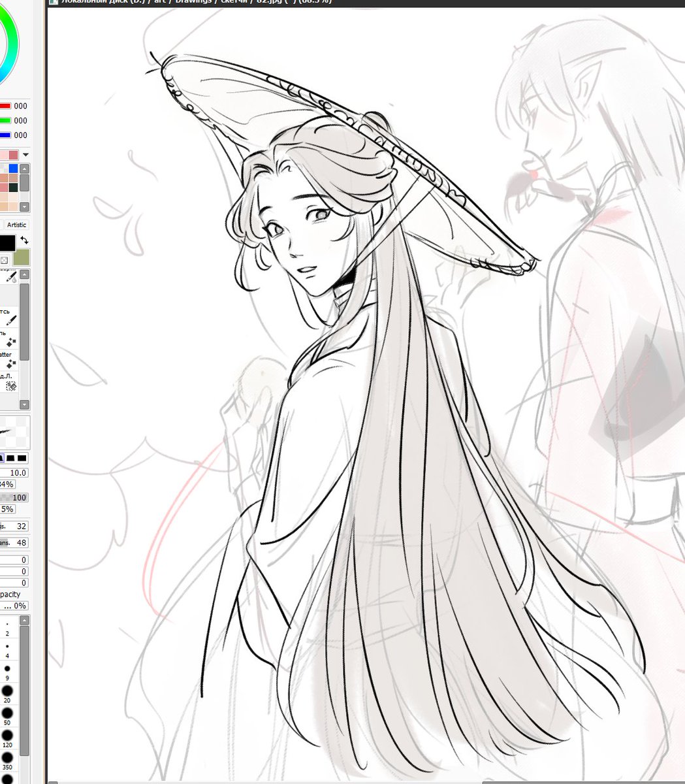Click the tool list scrollbar thumb

25,321
